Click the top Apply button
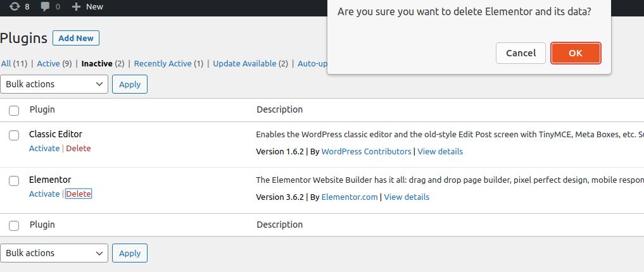Viewport: 644px width, 272px height. (130, 84)
